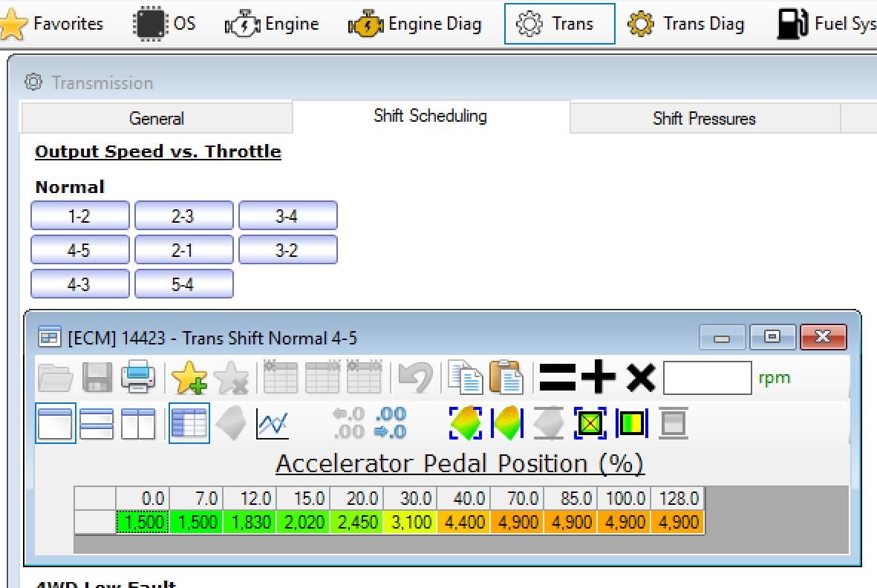Select the horizontally split layout icon
The height and width of the screenshot is (588, 877).
[x=97, y=423]
